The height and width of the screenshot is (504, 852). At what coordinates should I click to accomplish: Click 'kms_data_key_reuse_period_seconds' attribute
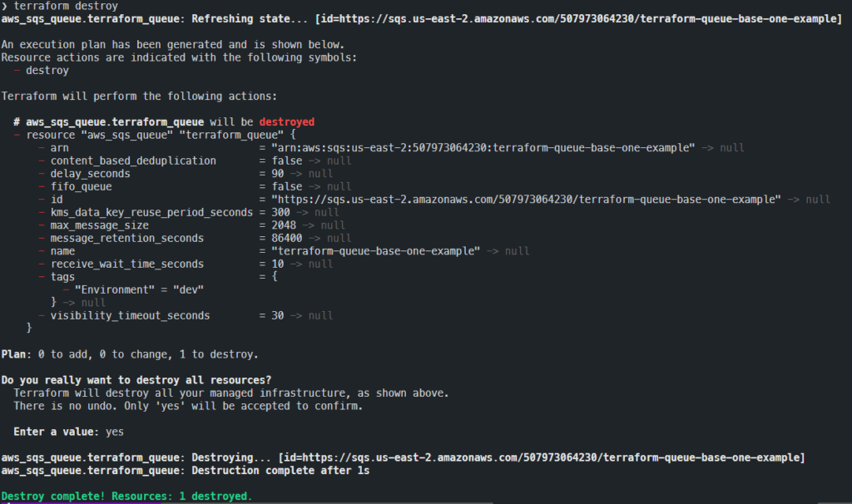pos(151,212)
